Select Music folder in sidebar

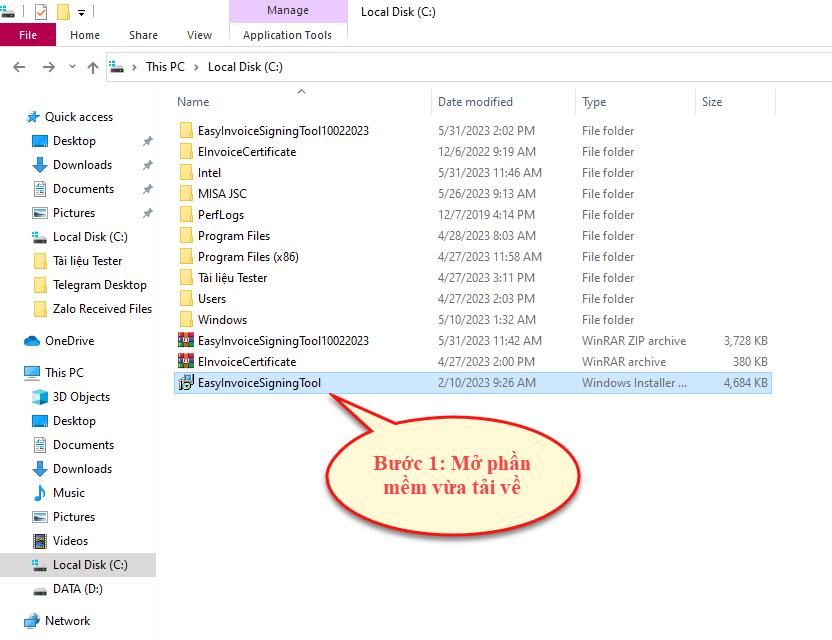tap(69, 493)
